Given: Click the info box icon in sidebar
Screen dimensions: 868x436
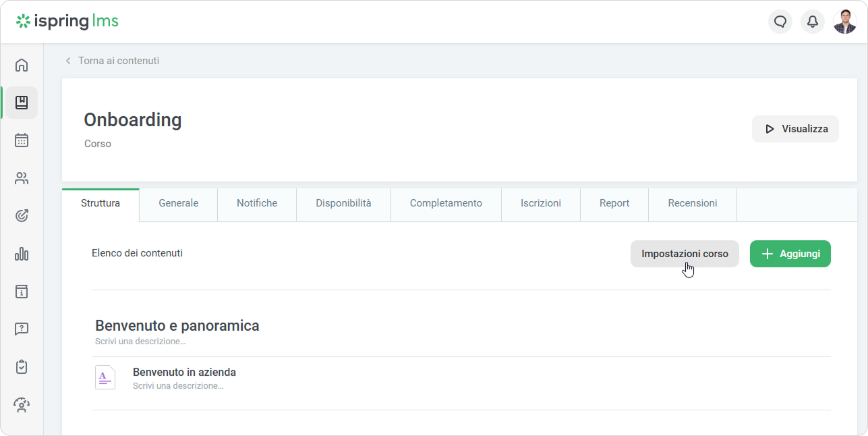Looking at the screenshot, I should (x=22, y=292).
